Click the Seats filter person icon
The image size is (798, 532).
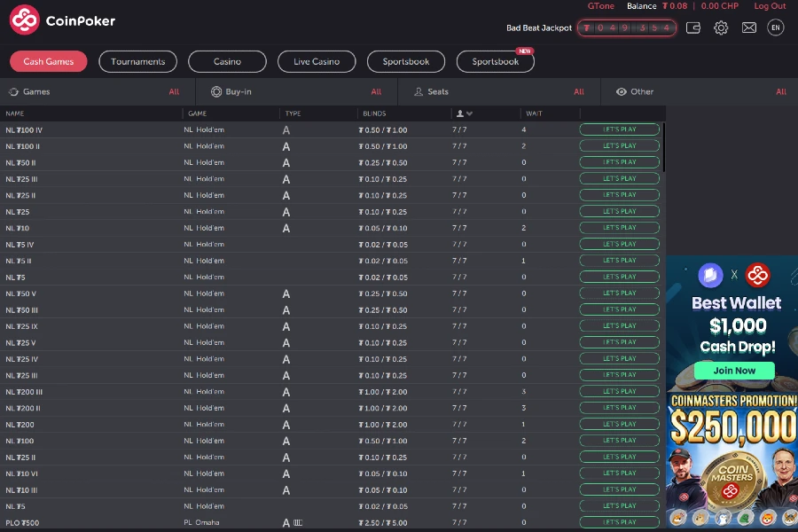point(418,91)
